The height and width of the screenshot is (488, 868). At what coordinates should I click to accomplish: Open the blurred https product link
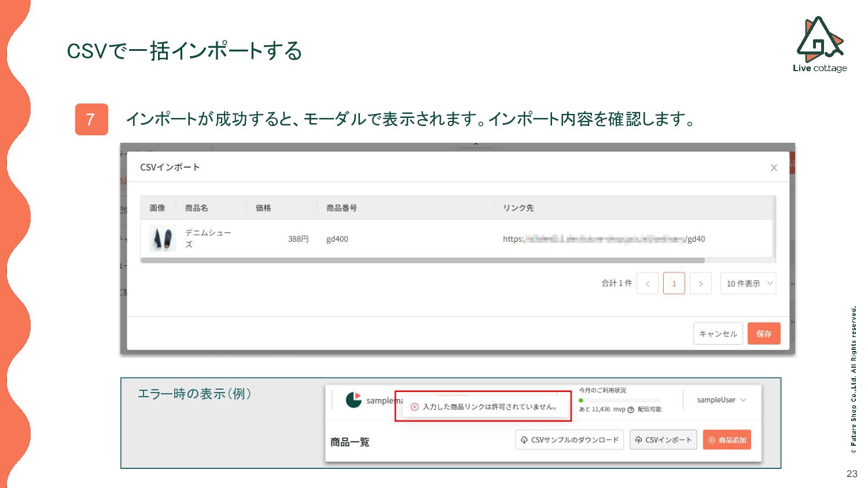604,239
